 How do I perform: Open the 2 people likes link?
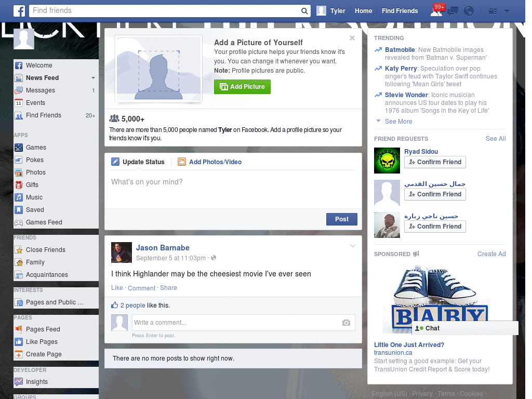pyautogui.click(x=132, y=305)
